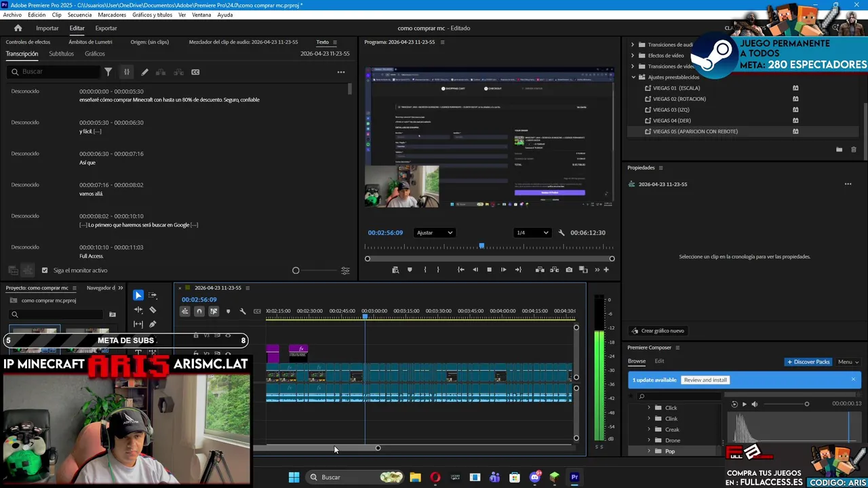Open the Exportar workspace tab
The height and width of the screenshot is (488, 868).
[106, 28]
